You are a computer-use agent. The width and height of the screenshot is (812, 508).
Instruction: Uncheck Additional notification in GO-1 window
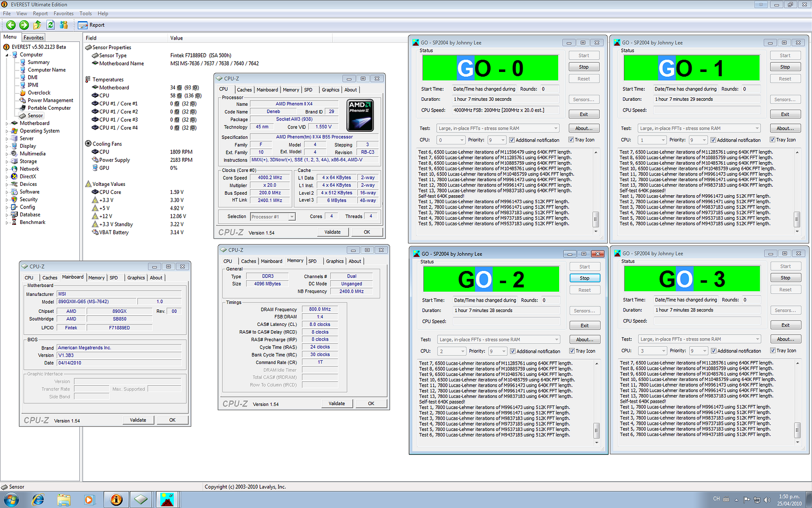point(713,140)
